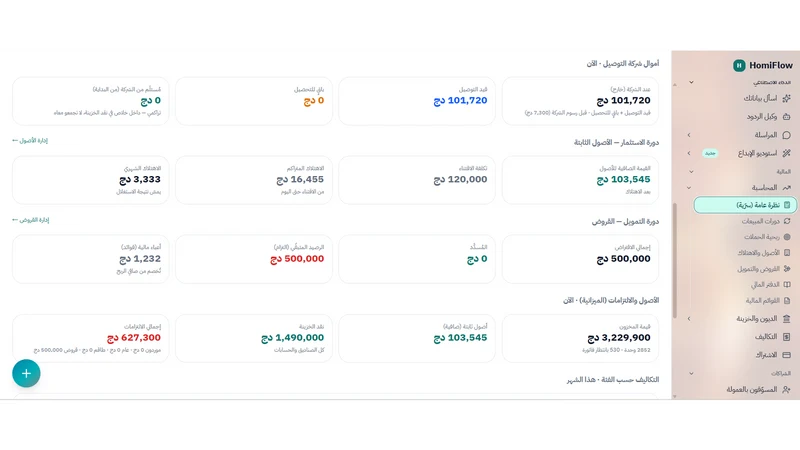Expand الديون والخزينة submenu arrow
This screenshot has width=800, height=450.
pyautogui.click(x=689, y=319)
